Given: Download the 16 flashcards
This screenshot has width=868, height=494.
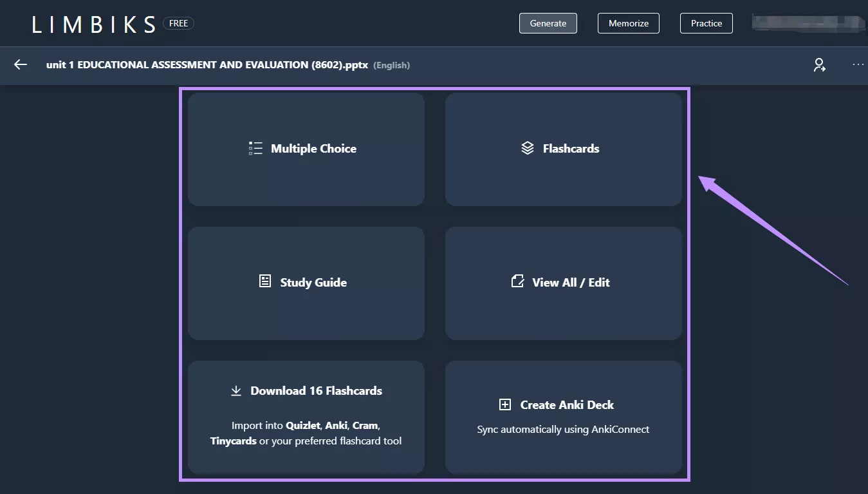Looking at the screenshot, I should point(306,417).
